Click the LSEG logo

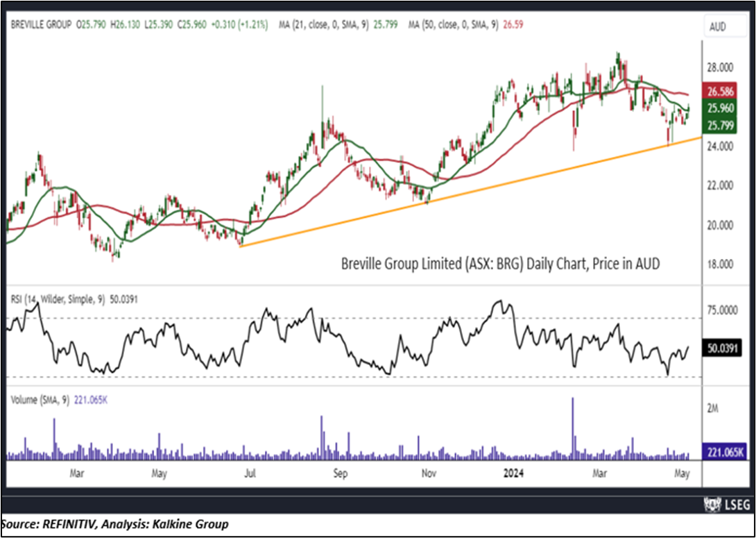click(727, 504)
